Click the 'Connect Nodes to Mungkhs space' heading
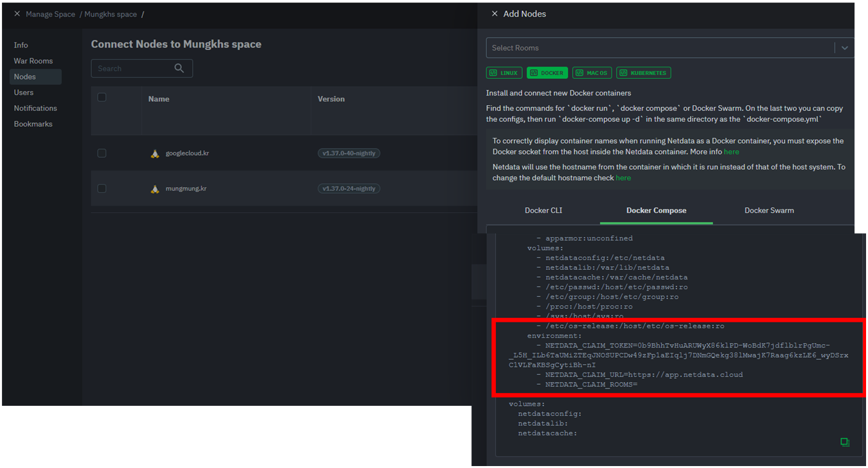The image size is (868, 468). (x=176, y=44)
